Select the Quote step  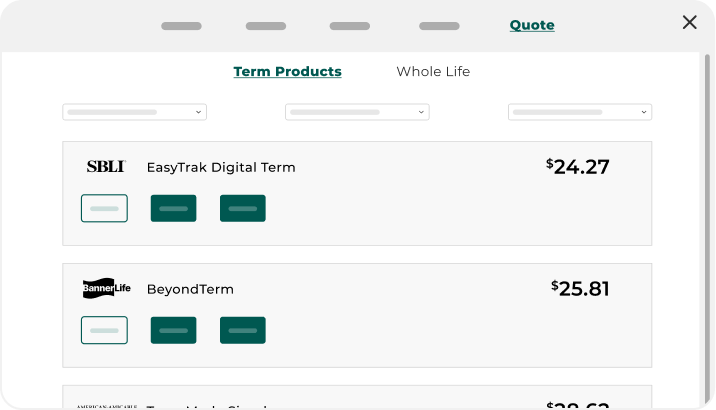[x=532, y=25]
